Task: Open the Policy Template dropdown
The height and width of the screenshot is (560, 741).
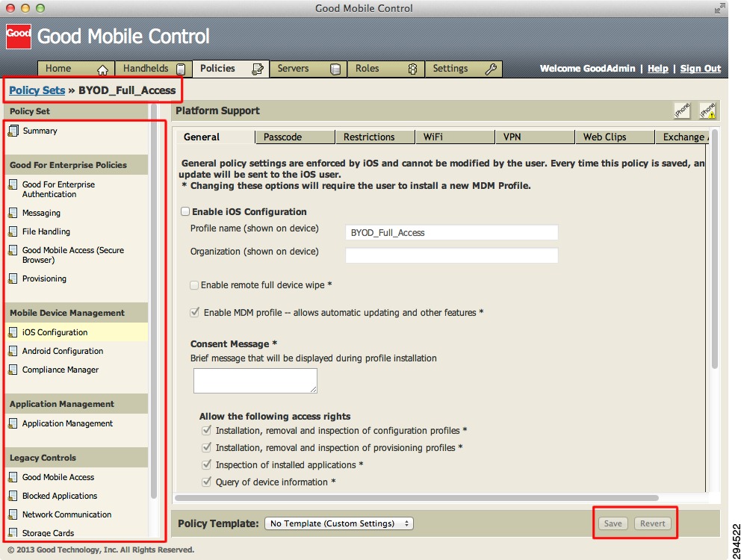Action: tap(339, 523)
